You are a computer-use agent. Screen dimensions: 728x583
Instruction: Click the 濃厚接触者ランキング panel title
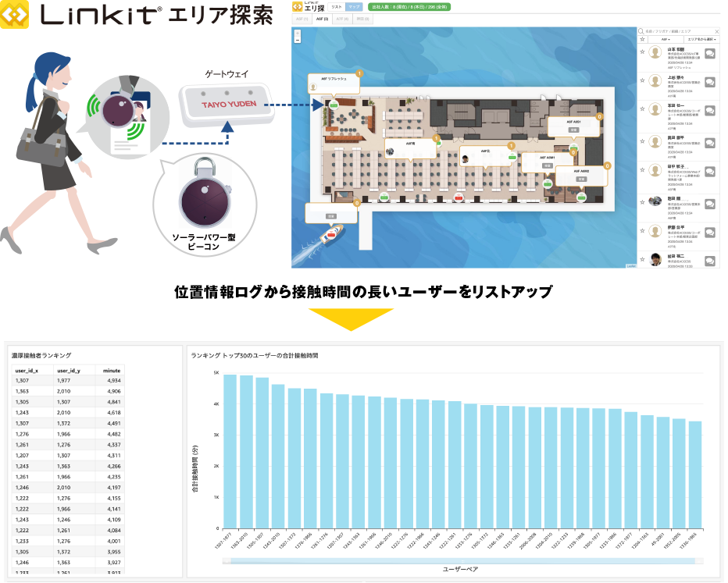click(x=41, y=355)
